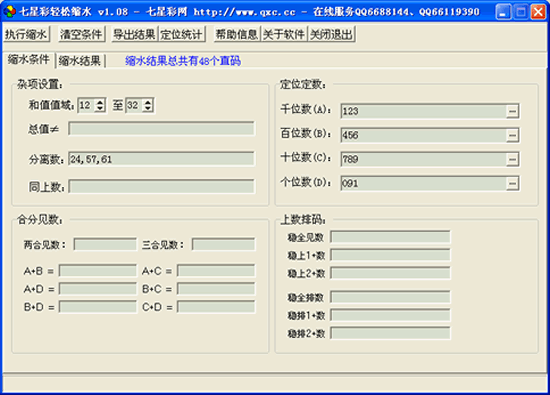
Task: Minimize the 七星彩轻松缩水 window
Action: [x=503, y=12]
